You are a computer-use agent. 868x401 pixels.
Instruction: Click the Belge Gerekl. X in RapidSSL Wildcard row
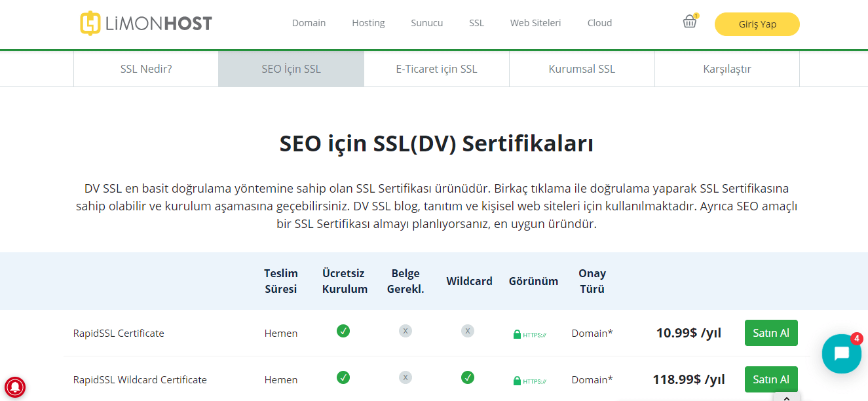[x=406, y=377]
